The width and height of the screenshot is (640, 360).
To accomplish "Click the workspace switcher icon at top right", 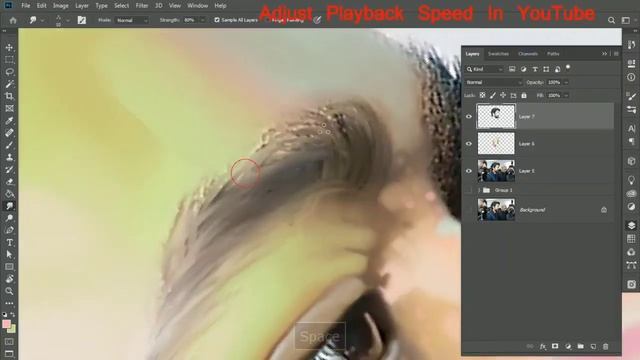I will [625, 20].
